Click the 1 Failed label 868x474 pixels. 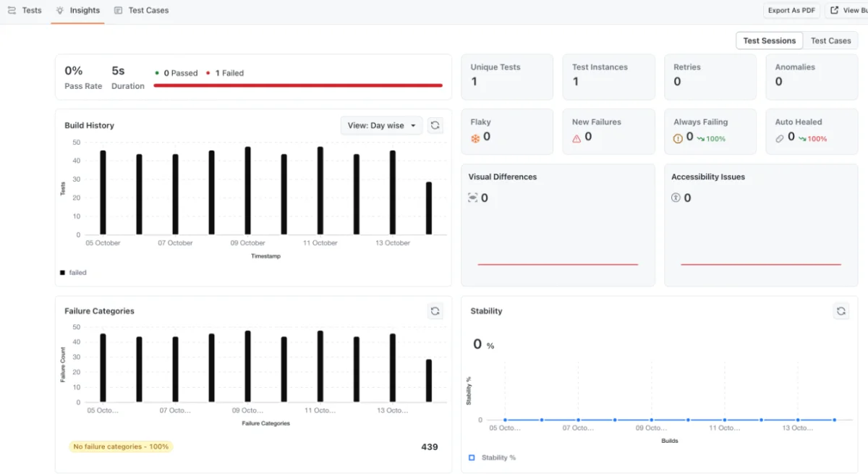pos(229,73)
